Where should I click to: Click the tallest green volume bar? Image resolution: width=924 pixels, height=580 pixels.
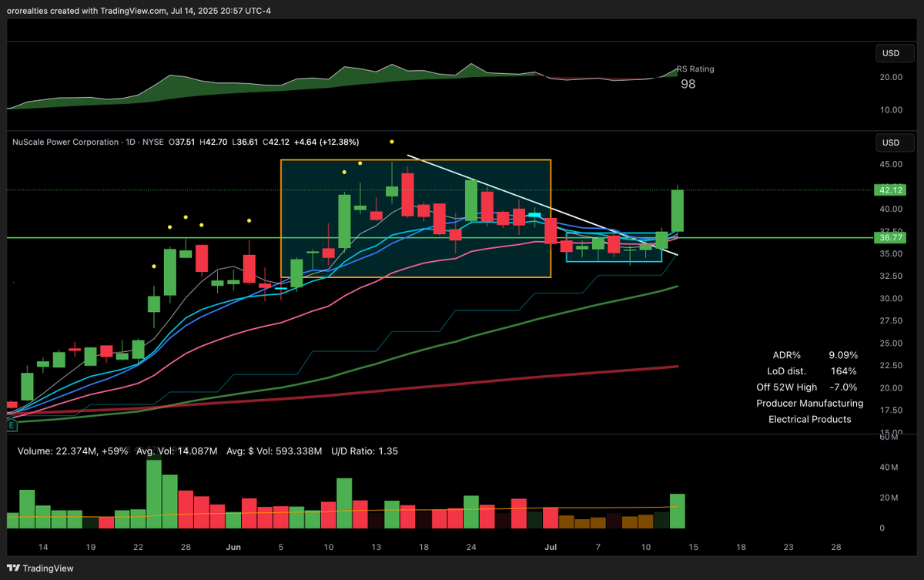154,494
